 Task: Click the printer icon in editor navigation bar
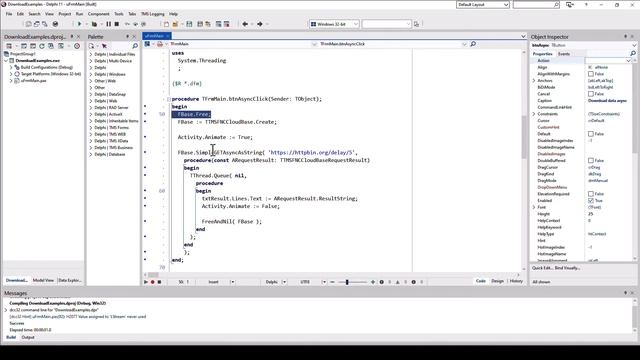[x=160, y=44]
